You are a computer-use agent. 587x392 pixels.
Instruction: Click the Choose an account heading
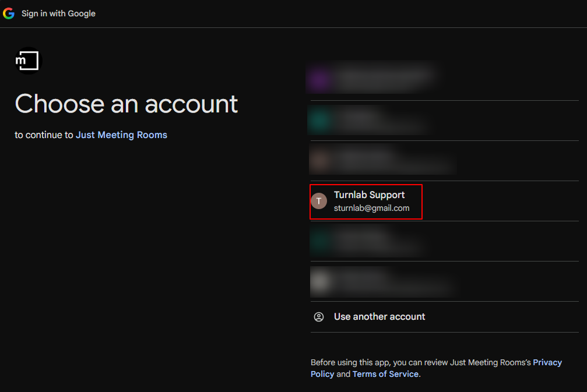click(126, 104)
